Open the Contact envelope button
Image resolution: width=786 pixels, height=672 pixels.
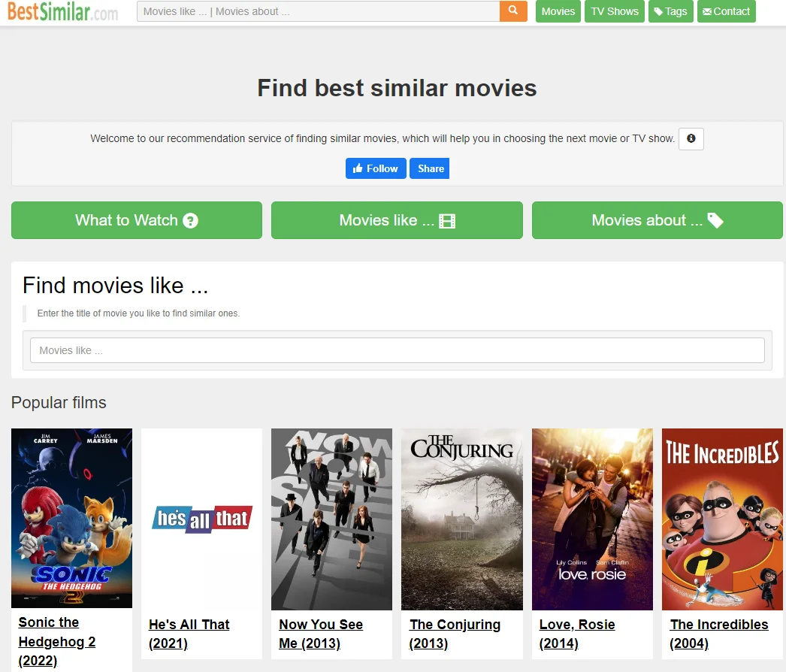[x=726, y=11]
